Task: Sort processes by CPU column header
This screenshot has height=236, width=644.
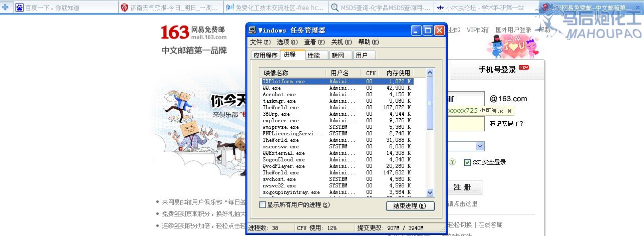Action: (x=371, y=73)
